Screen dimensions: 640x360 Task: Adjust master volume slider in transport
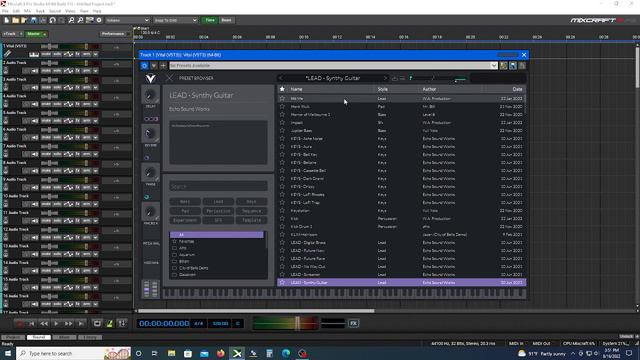pyautogui.click(x=298, y=323)
